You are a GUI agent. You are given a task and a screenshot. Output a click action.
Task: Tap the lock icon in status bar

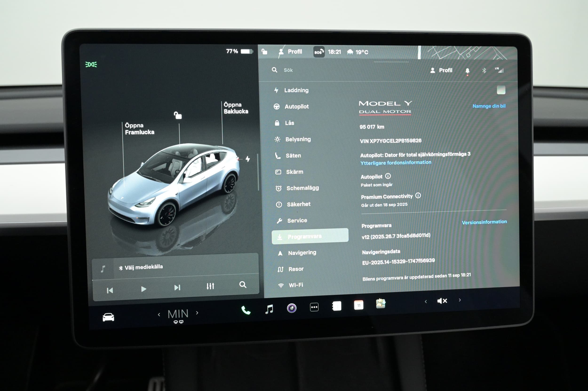coord(264,52)
